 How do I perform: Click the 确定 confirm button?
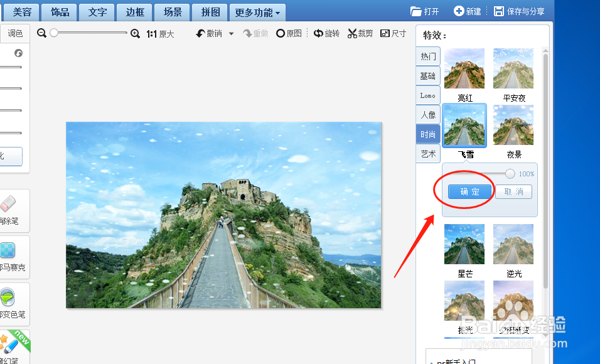(x=470, y=192)
